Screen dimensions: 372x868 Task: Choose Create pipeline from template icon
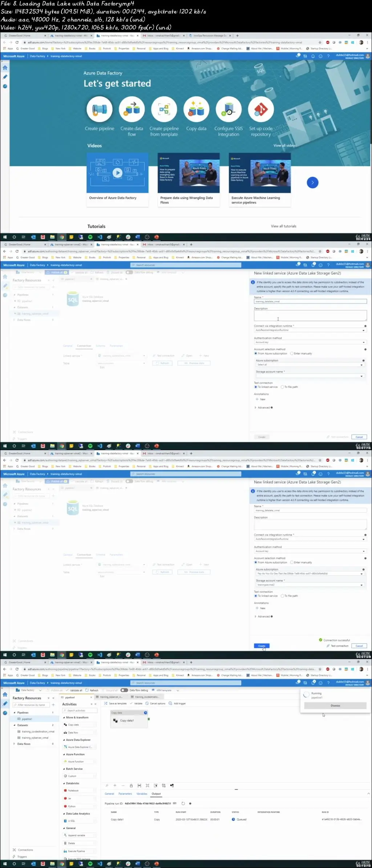pyautogui.click(x=164, y=109)
